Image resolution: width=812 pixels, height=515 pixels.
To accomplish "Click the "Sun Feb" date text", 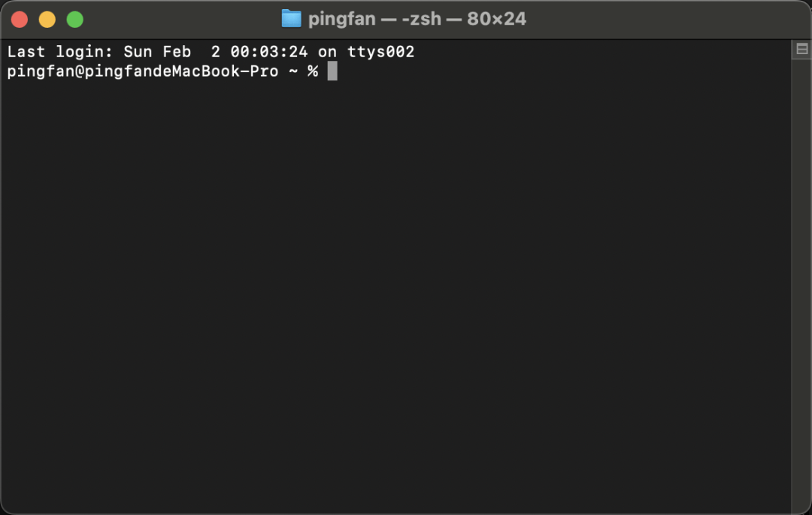I will tap(157, 52).
